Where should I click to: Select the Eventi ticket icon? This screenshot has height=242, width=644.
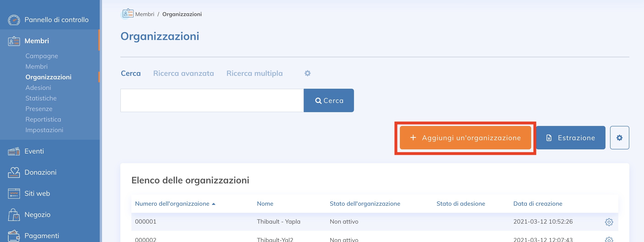pyautogui.click(x=14, y=151)
